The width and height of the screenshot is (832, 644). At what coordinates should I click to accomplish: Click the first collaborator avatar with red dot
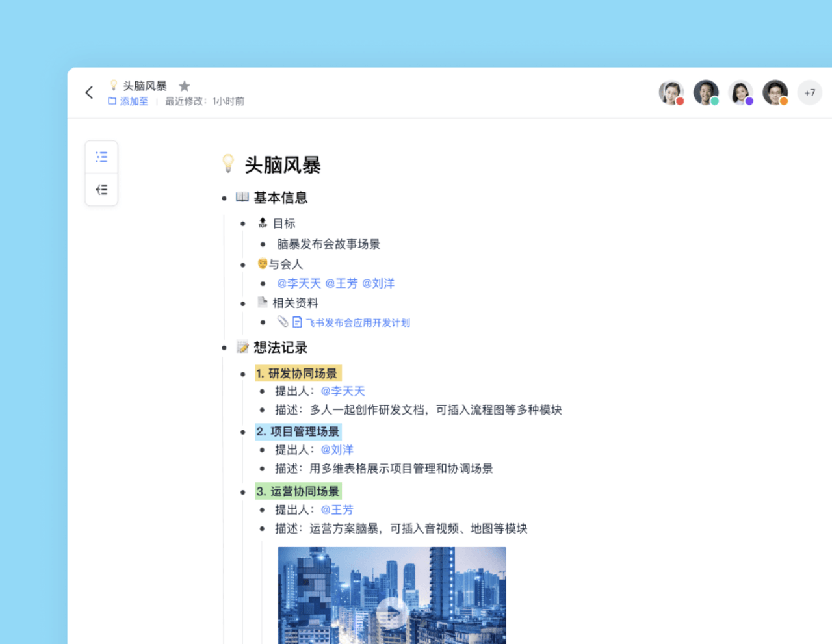(671, 93)
